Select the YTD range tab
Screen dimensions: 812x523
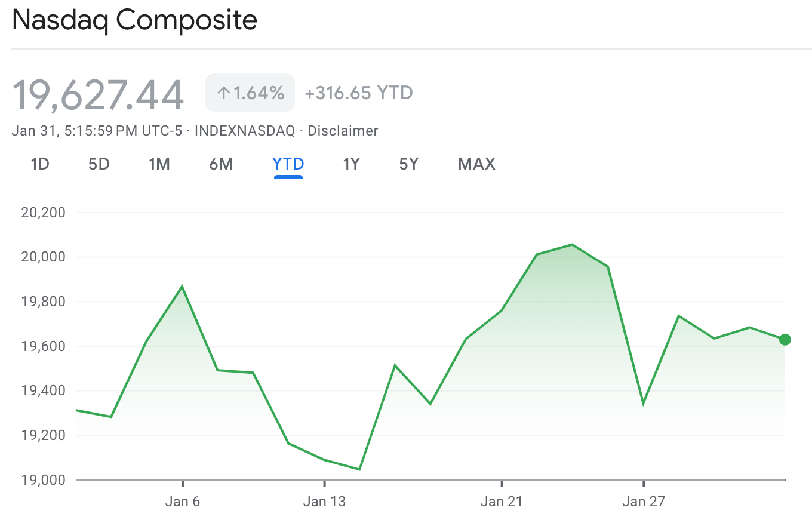tap(288, 164)
